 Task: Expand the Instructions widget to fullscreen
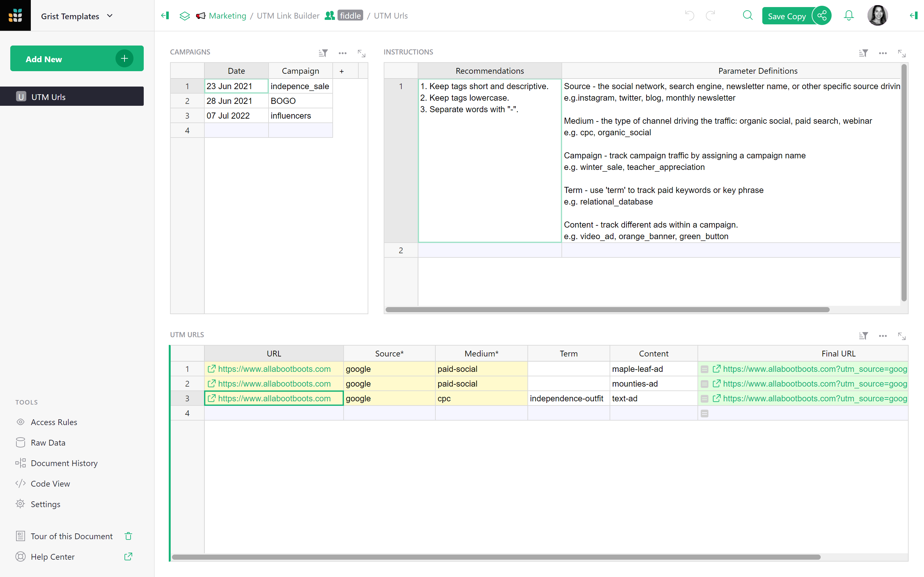click(902, 53)
